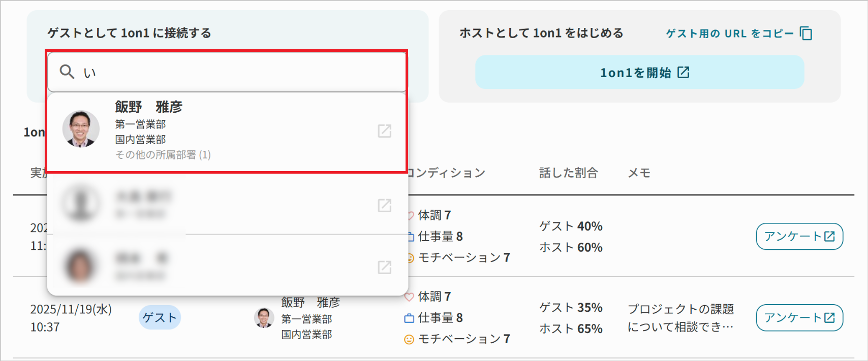Click the external link icon in 1on1を開始 button
The width and height of the screenshot is (868, 361).
click(x=684, y=72)
